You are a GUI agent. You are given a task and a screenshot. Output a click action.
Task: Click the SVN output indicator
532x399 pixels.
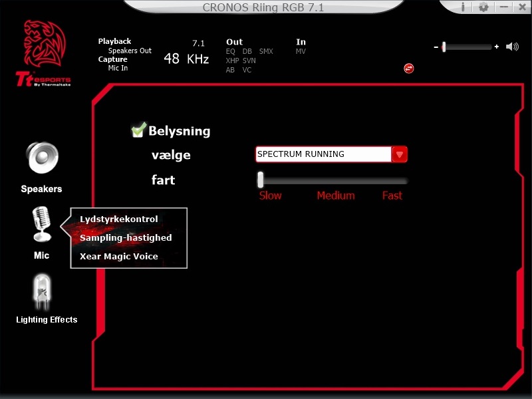pyautogui.click(x=249, y=61)
